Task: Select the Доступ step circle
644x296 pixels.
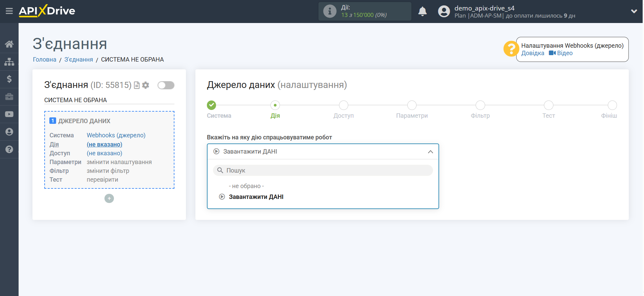Action: [x=343, y=105]
